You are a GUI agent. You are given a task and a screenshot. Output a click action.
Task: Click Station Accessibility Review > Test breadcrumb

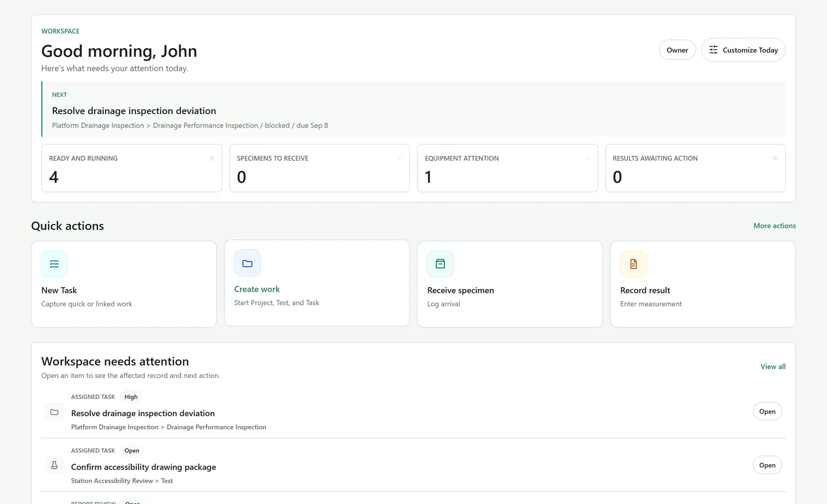tap(122, 481)
